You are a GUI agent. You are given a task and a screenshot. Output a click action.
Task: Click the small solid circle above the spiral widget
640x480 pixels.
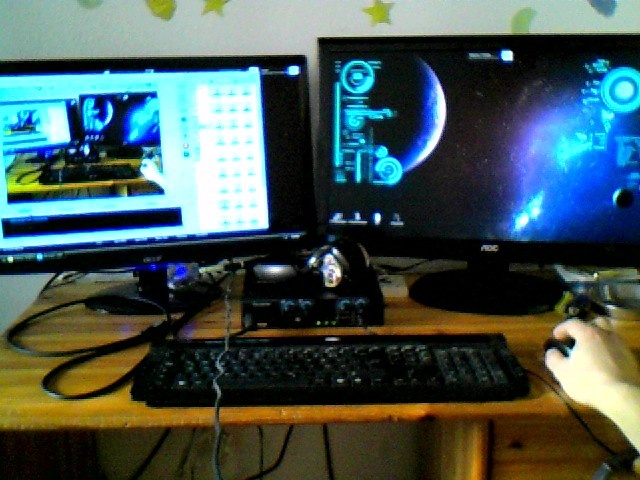[x=382, y=151]
